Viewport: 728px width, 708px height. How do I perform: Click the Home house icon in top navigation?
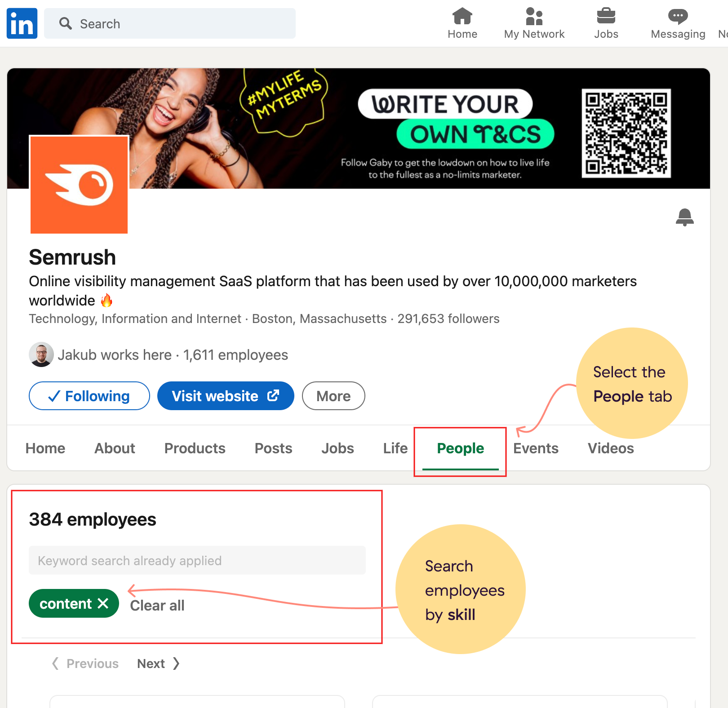pyautogui.click(x=462, y=16)
